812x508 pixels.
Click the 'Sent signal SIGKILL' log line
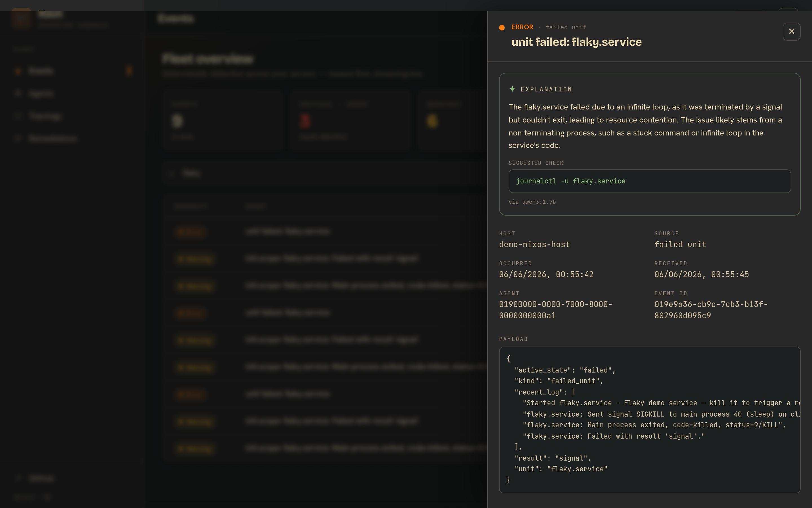click(x=661, y=414)
